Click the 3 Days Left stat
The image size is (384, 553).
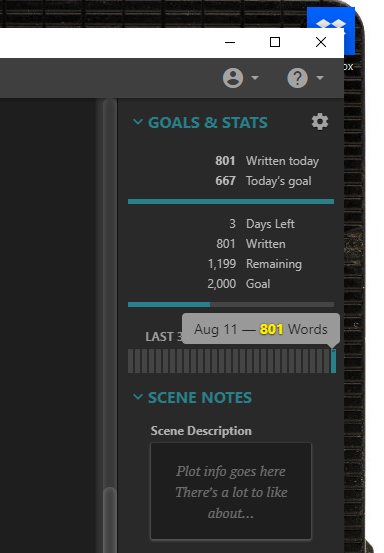262,224
